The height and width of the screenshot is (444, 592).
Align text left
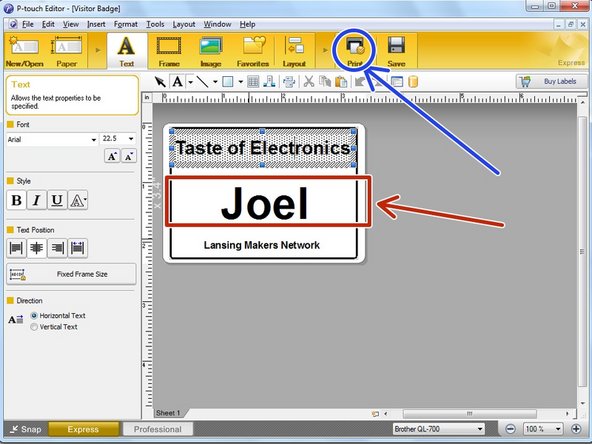click(16, 248)
